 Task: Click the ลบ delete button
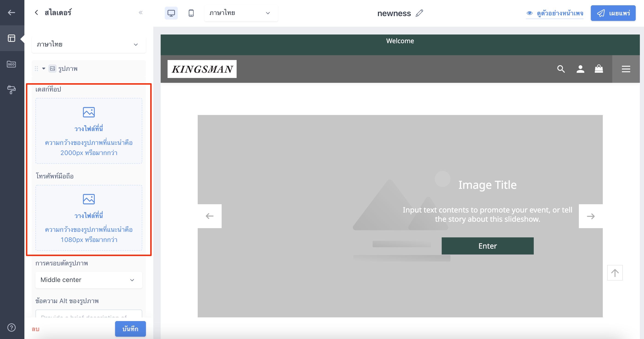point(35,329)
